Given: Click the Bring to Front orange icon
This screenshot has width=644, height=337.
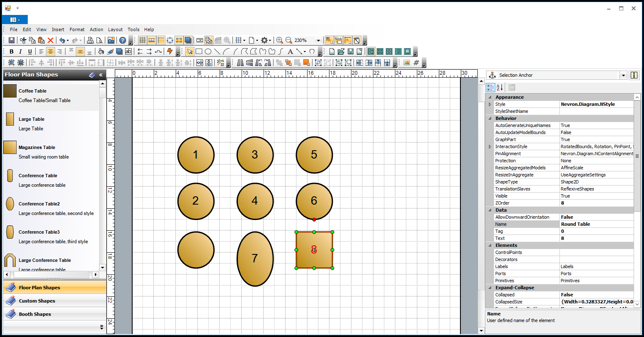Looking at the screenshot, I should [306, 63].
